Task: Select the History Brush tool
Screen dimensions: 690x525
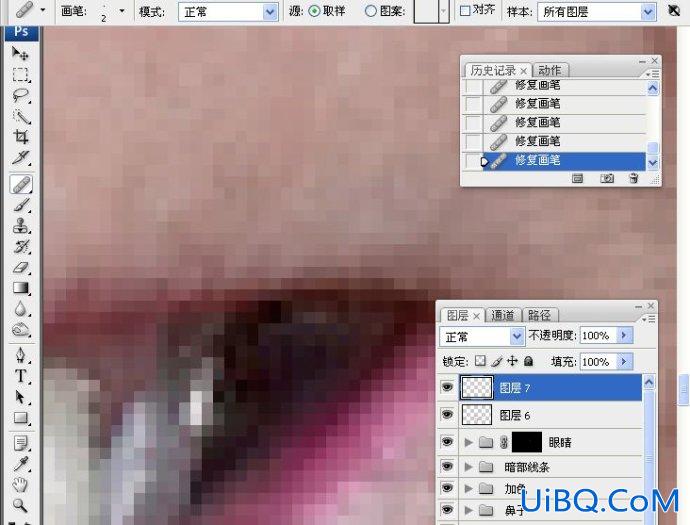Action: (21, 246)
